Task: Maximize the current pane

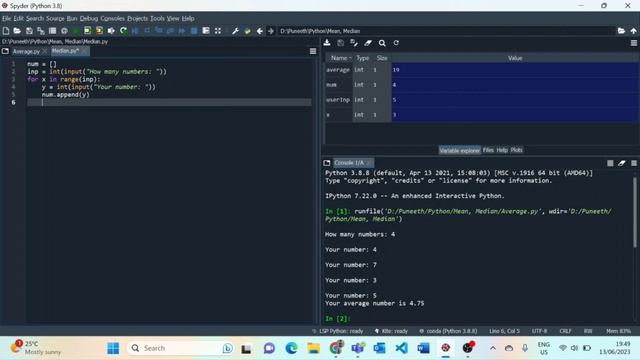Action: [x=206, y=31]
